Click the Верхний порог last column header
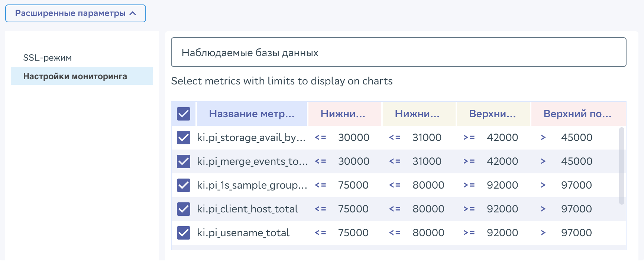This screenshot has height=263, width=644. click(577, 114)
